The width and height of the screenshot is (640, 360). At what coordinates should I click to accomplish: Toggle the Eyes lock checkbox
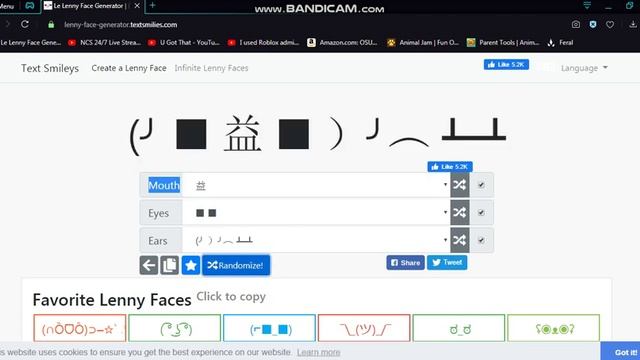[x=481, y=212]
